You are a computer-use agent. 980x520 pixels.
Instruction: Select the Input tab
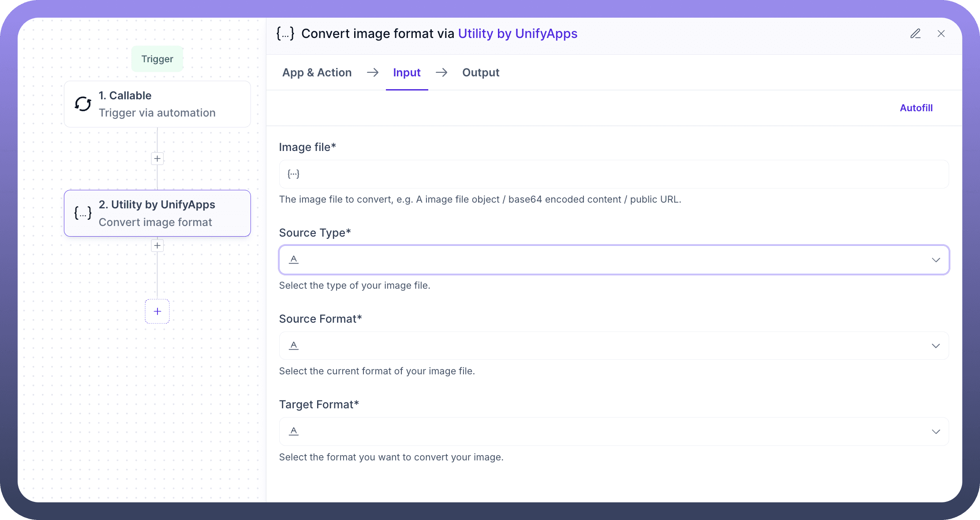(x=407, y=72)
